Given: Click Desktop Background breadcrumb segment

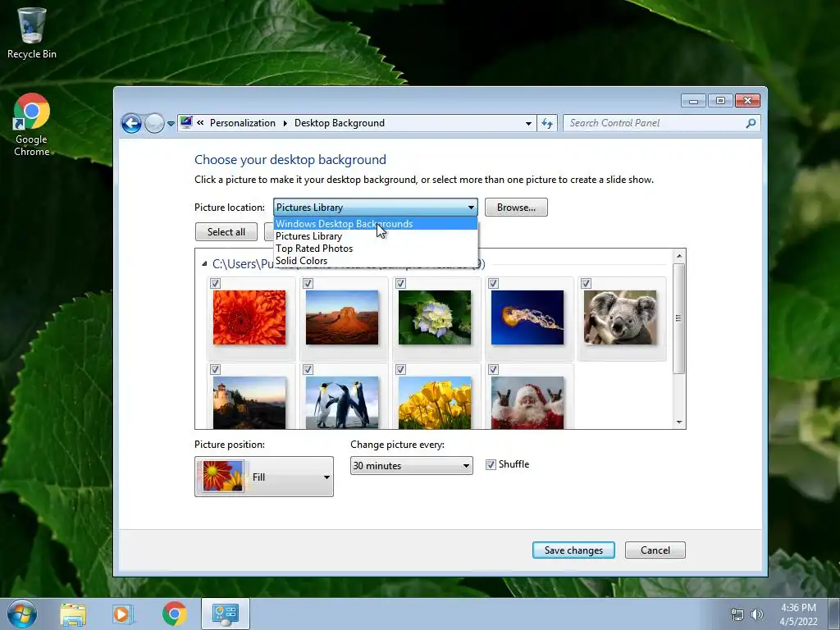Looking at the screenshot, I should 340,123.
